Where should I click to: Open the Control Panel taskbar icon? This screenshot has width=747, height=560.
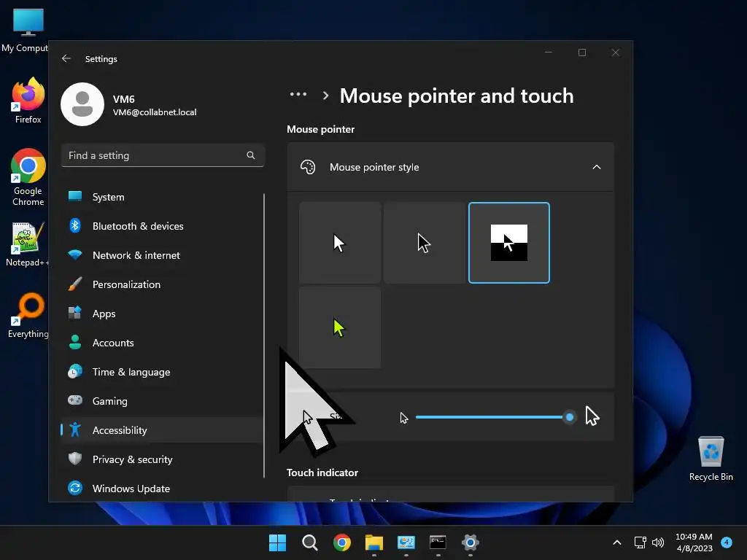[x=406, y=542]
